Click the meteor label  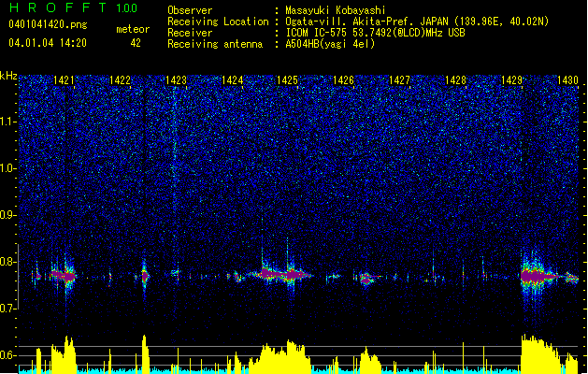133,29
